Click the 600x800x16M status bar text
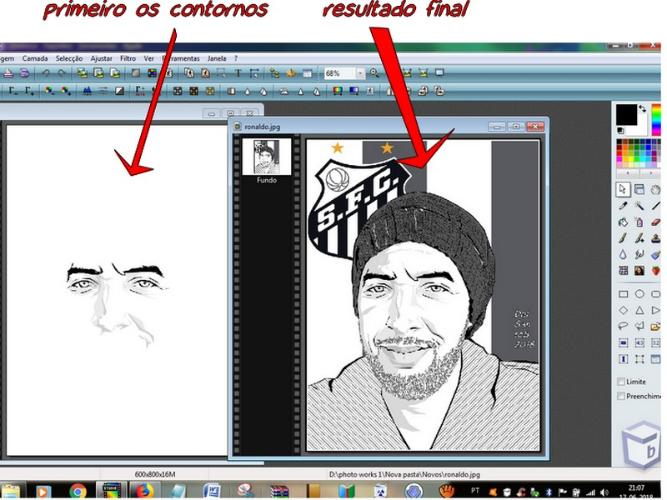The image size is (667, 500). point(155,474)
